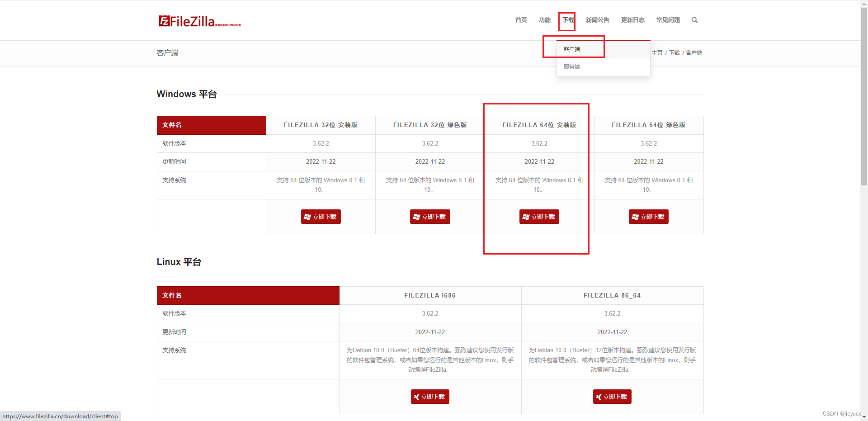Open 更新日志 in the navigation bar

coord(632,20)
